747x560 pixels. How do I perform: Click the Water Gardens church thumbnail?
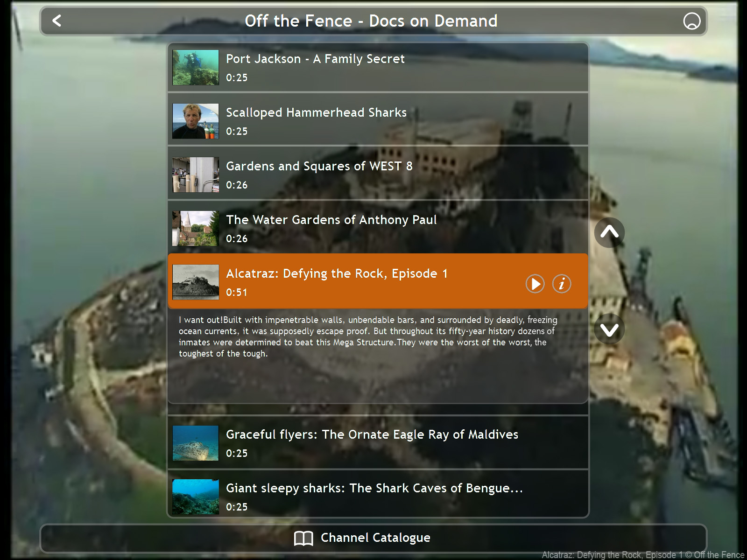[196, 229]
